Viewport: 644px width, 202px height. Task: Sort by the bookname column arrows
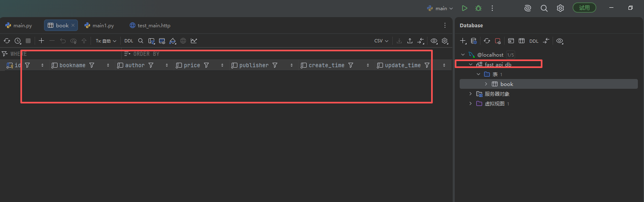pos(108,65)
